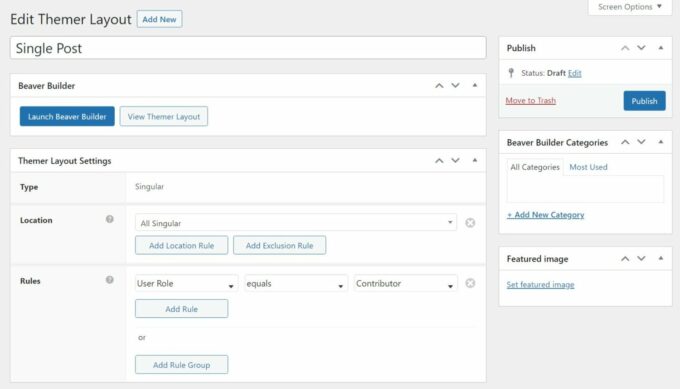Expand Screen Options

[x=630, y=7]
